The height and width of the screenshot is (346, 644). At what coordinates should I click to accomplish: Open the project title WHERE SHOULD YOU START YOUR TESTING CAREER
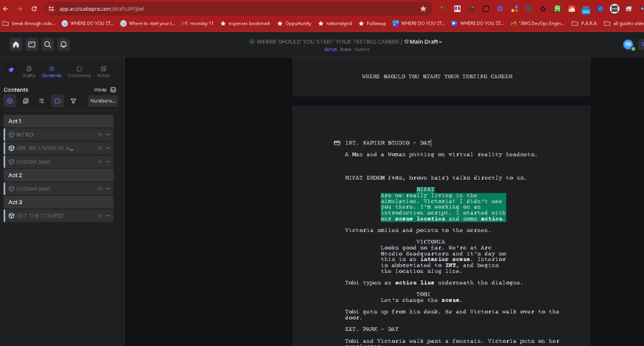tap(328, 42)
